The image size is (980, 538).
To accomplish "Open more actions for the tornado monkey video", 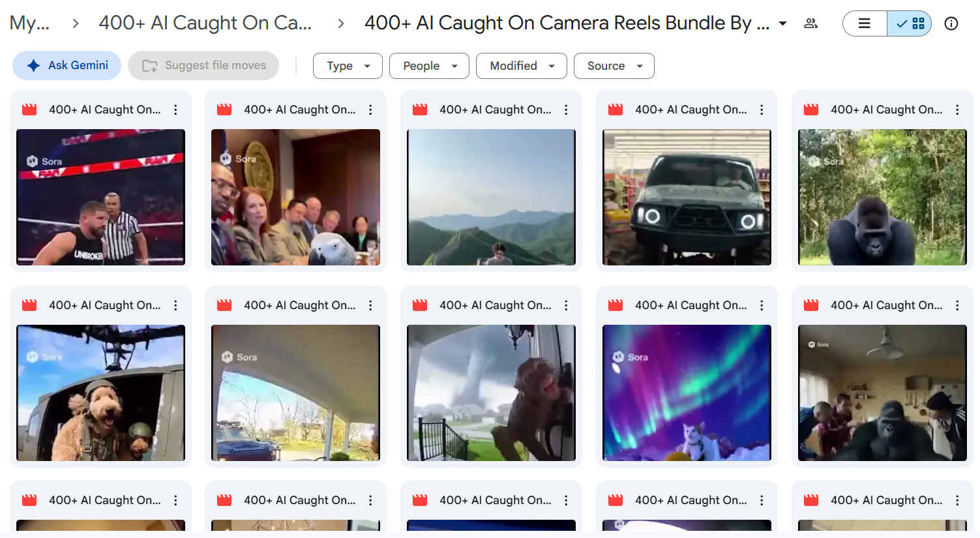I will tap(566, 305).
